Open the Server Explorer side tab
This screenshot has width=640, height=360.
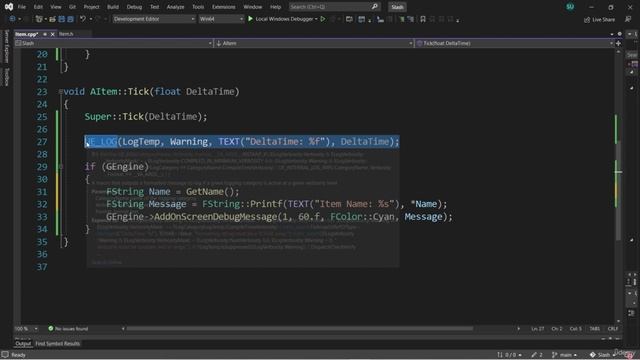(x=7, y=46)
